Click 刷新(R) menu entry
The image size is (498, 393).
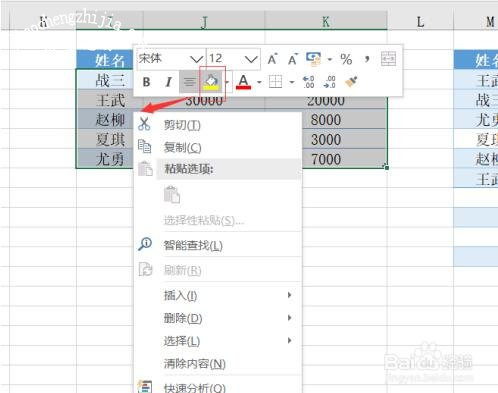(x=182, y=270)
